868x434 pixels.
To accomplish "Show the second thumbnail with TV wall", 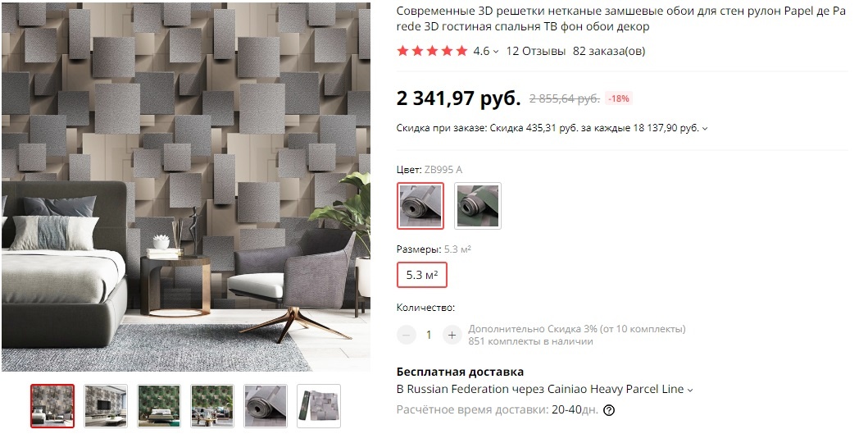I will click(106, 406).
